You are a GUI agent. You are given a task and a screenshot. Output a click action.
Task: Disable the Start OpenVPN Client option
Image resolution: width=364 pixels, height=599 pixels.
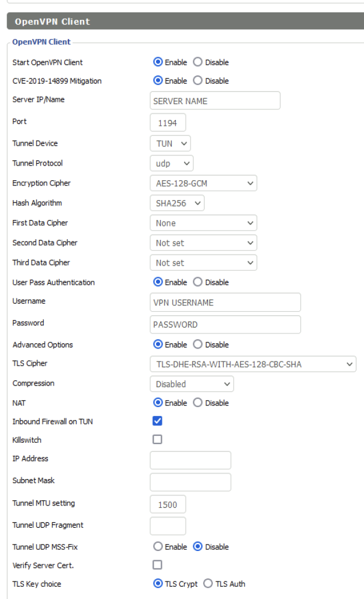pos(198,62)
